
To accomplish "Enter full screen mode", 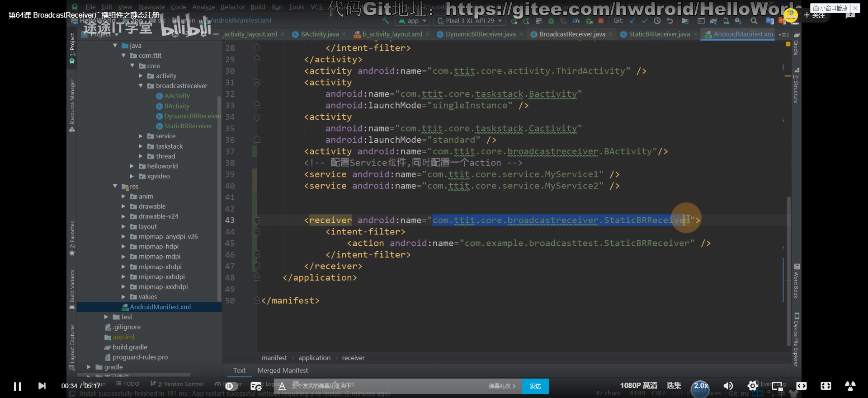I will pos(850,386).
